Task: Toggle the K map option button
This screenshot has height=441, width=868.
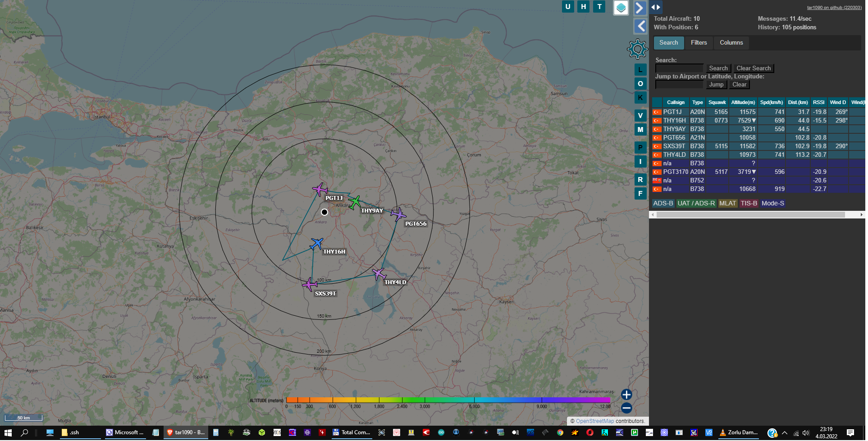Action: [640, 98]
